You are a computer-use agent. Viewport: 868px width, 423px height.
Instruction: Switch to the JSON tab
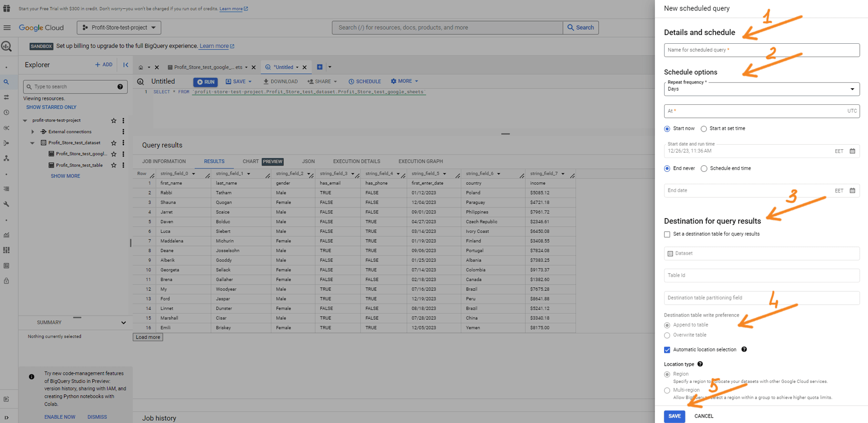coord(308,161)
